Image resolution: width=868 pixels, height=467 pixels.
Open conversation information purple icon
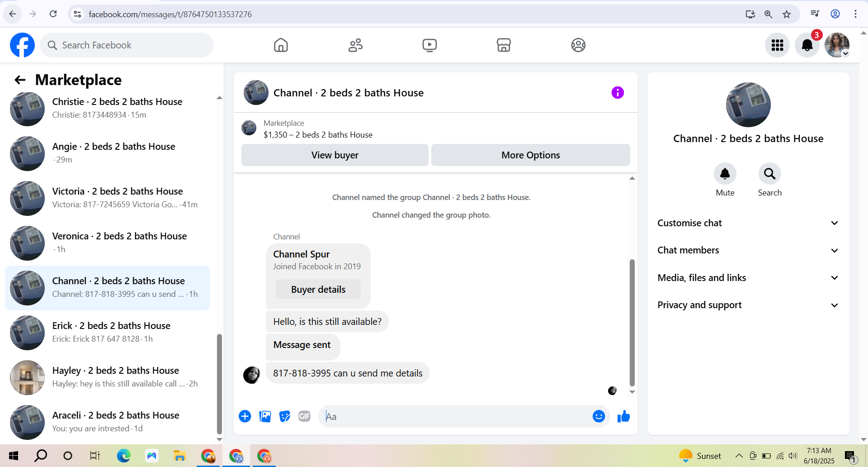[618, 93]
